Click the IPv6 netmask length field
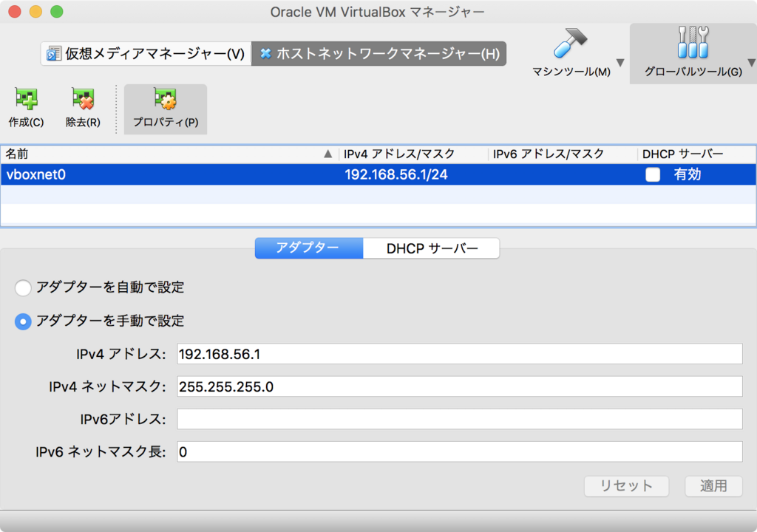757x532 pixels. click(x=460, y=451)
